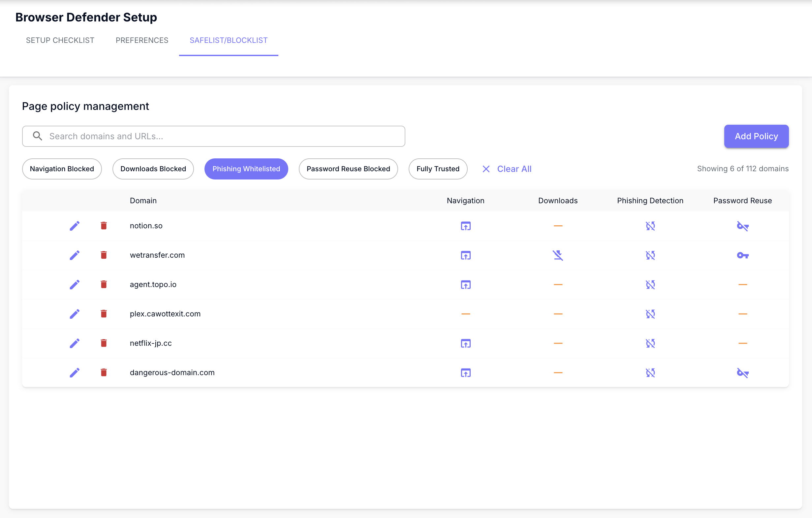Image resolution: width=812 pixels, height=518 pixels.
Task: Select the notion.so domain text
Action: pos(146,226)
